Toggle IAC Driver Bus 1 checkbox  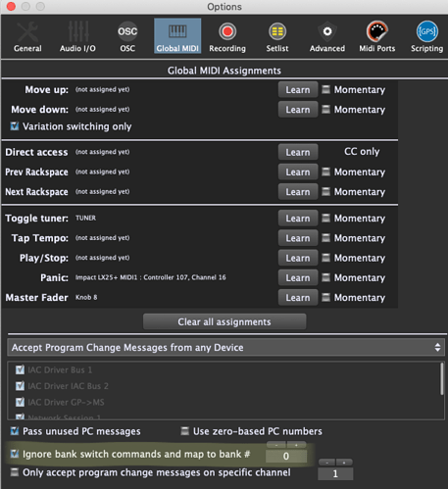[20, 369]
